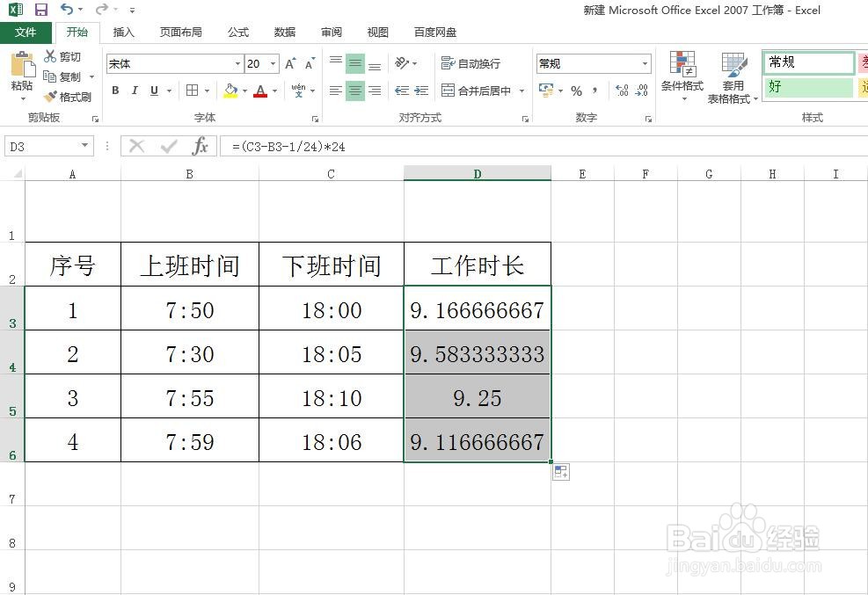Switch to the 审阅 Review tab
Viewport: 868px width, 595px height.
pyautogui.click(x=331, y=32)
